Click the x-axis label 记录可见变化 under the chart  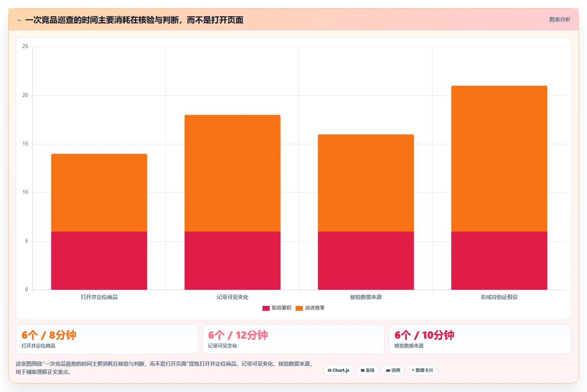pos(232,297)
